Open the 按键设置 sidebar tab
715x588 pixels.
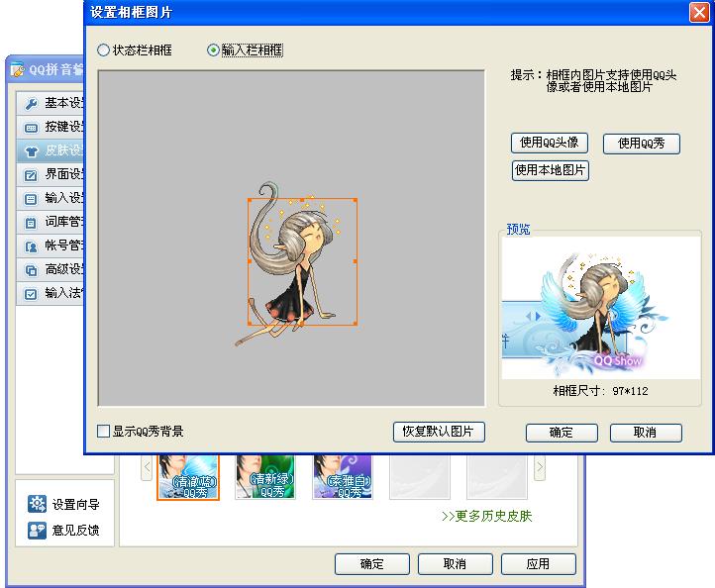[51, 127]
